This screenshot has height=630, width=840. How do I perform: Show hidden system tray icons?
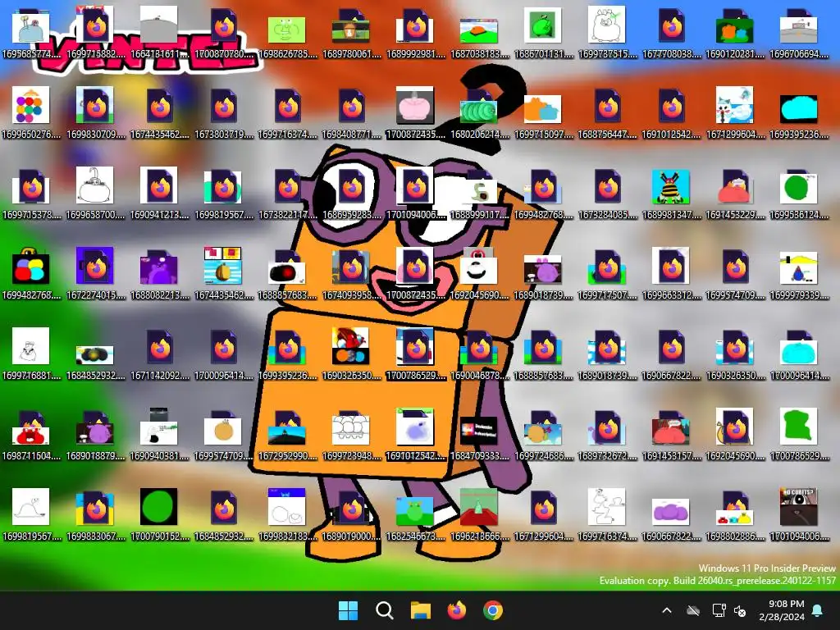667,610
